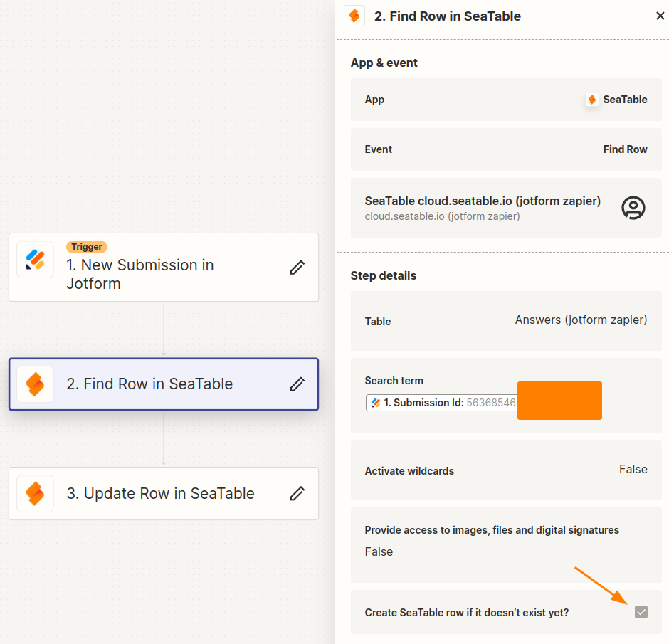
Task: Click the 'Search term' label
Action: point(394,381)
